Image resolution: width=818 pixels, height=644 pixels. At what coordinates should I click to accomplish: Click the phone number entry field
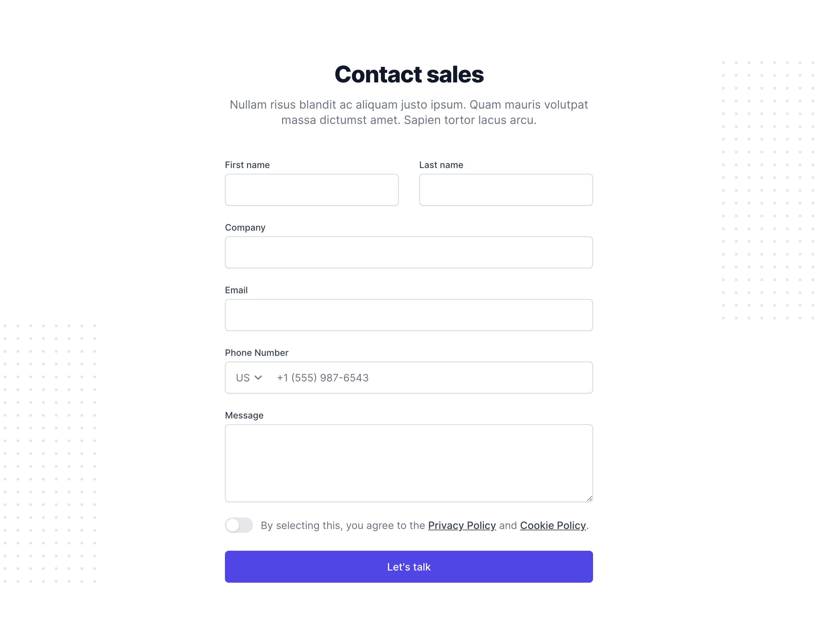pos(430,378)
